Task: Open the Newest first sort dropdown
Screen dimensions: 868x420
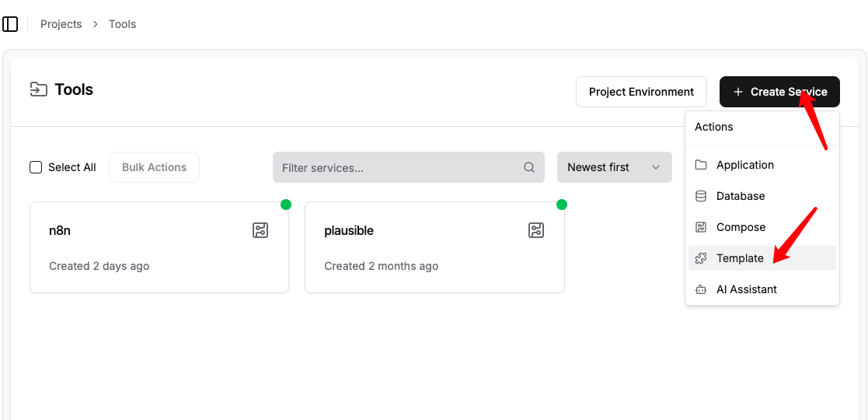Action: (x=606, y=167)
